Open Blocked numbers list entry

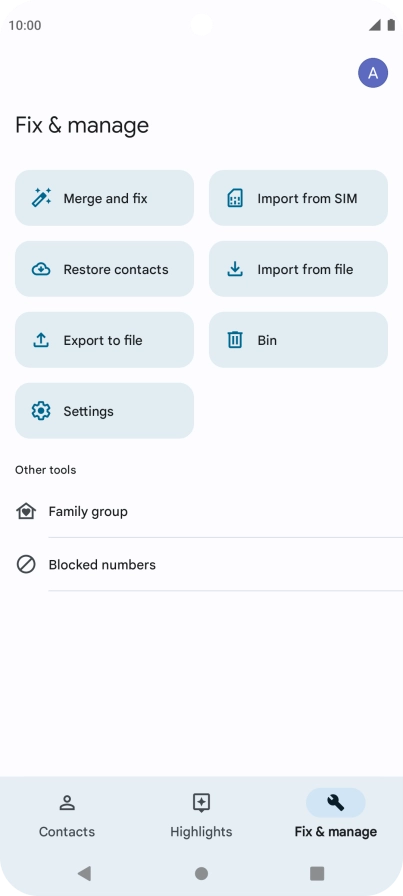(201, 565)
